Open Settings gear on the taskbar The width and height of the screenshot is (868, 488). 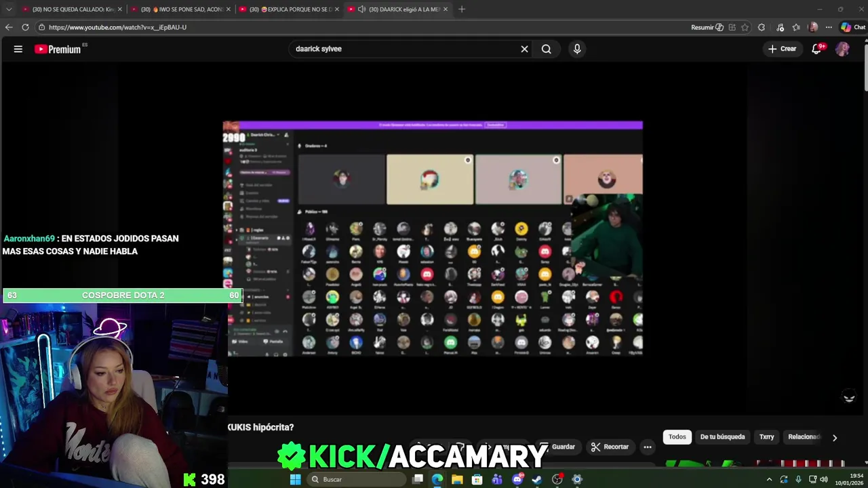click(577, 479)
